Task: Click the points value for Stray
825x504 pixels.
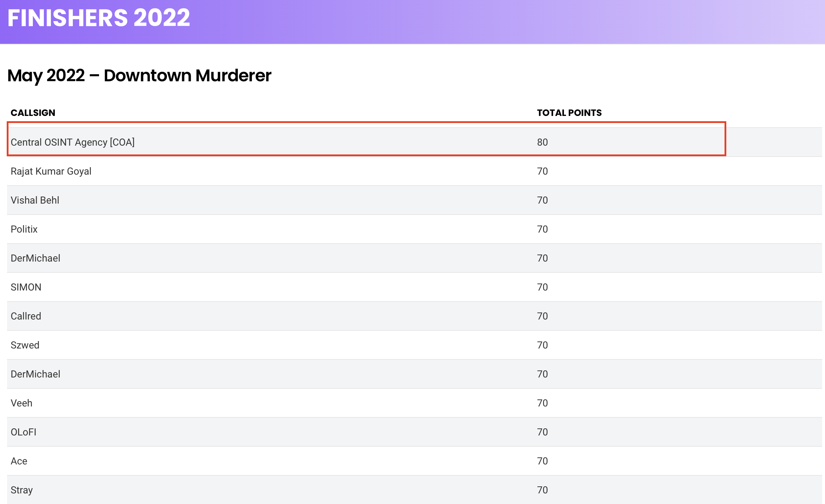Action: (542, 490)
